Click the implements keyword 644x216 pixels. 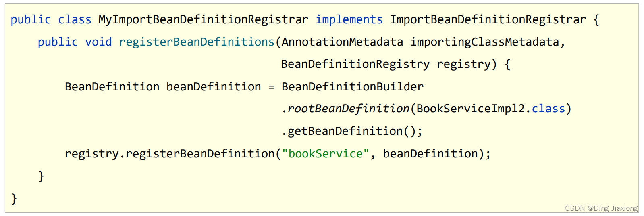(x=349, y=19)
